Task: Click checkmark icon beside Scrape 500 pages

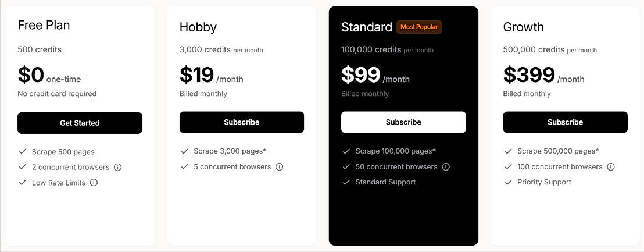Action: click(x=23, y=151)
